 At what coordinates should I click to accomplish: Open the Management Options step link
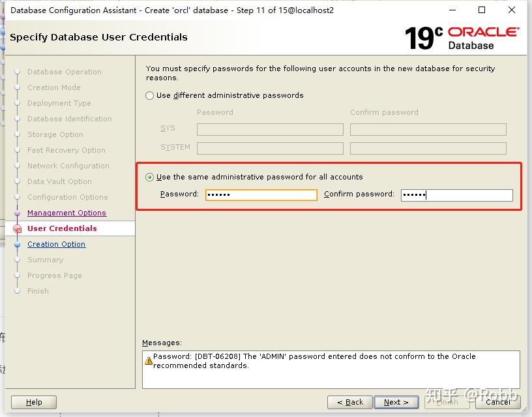(67, 213)
